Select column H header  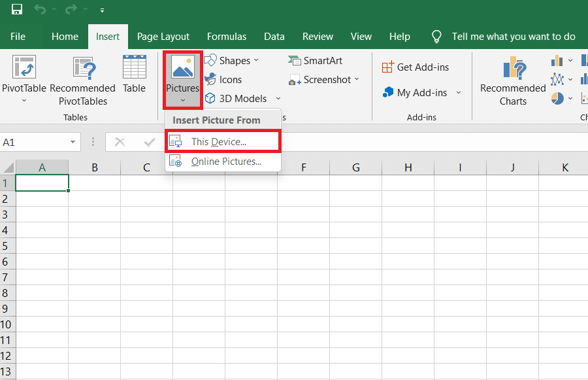[x=408, y=167]
